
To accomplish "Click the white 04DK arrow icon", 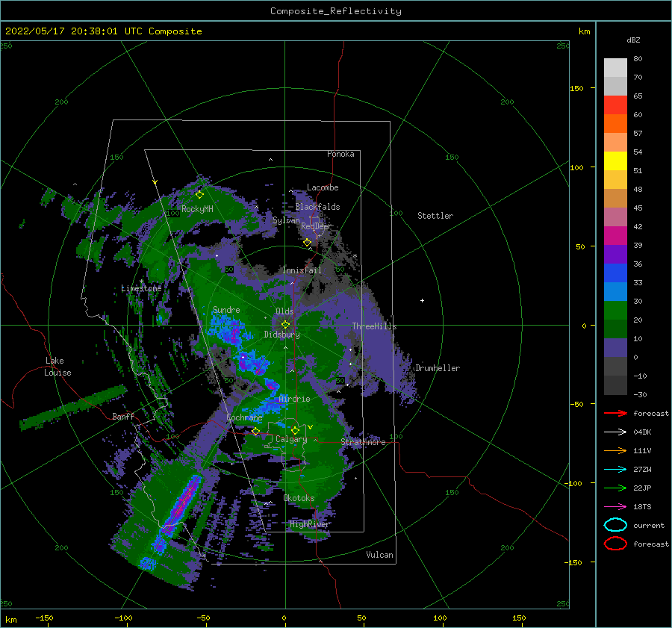I will click(615, 432).
